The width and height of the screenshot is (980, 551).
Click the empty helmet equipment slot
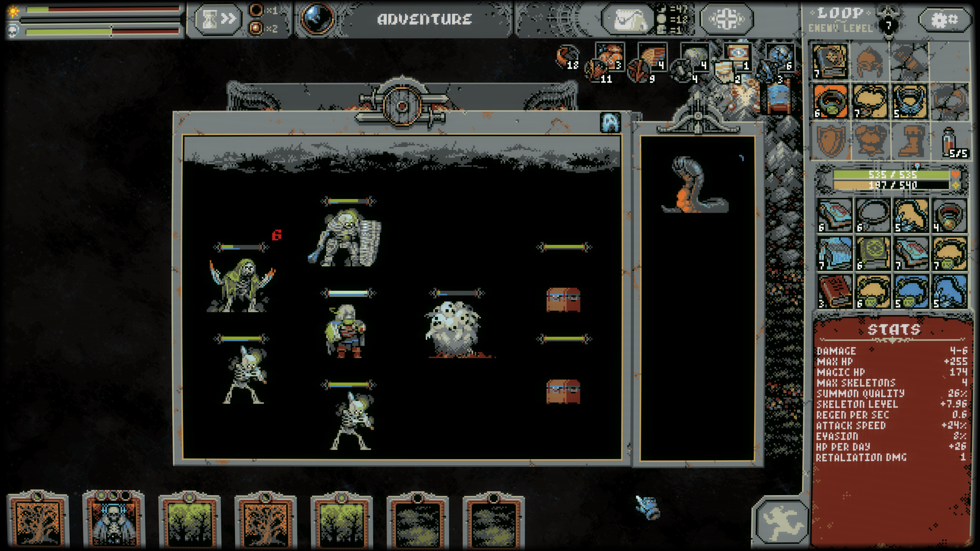pyautogui.click(x=869, y=61)
